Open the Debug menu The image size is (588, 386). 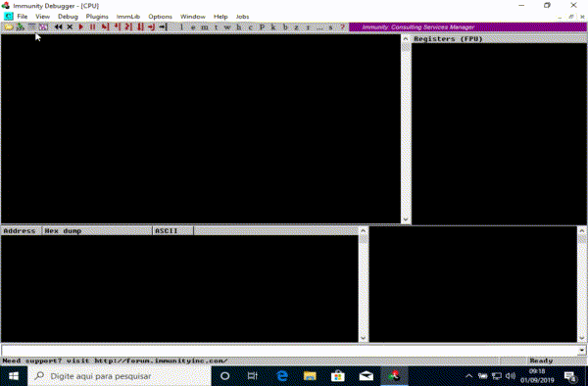pyautogui.click(x=68, y=17)
